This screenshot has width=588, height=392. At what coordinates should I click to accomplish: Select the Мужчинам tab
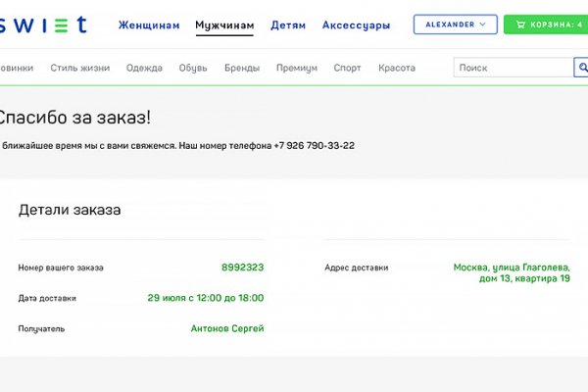(224, 24)
